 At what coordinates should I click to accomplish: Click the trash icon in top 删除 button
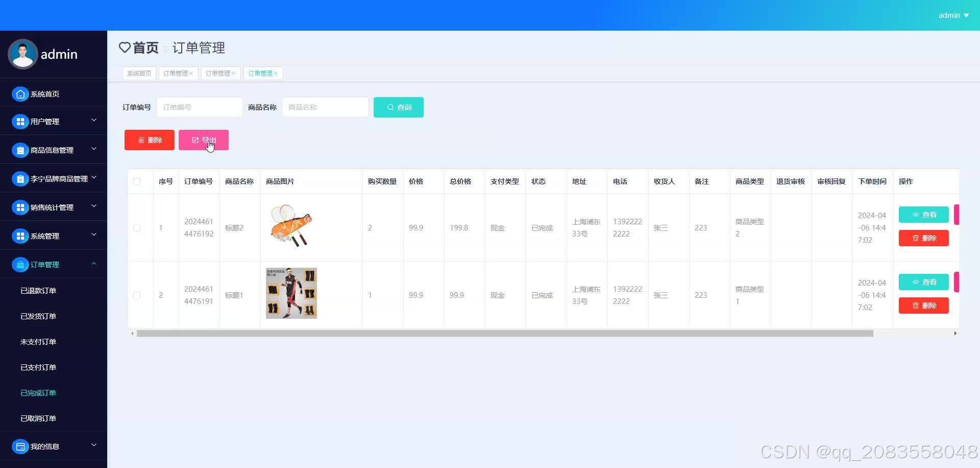[x=141, y=140]
